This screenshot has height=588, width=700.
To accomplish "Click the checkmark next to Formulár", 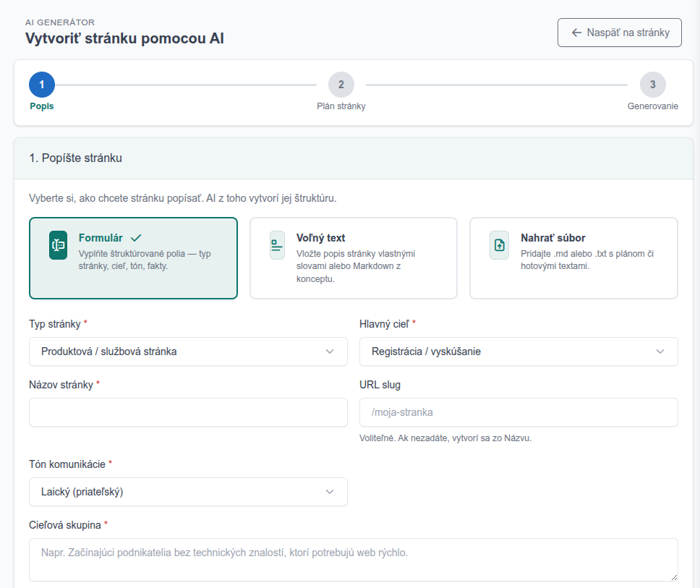I will tap(136, 238).
